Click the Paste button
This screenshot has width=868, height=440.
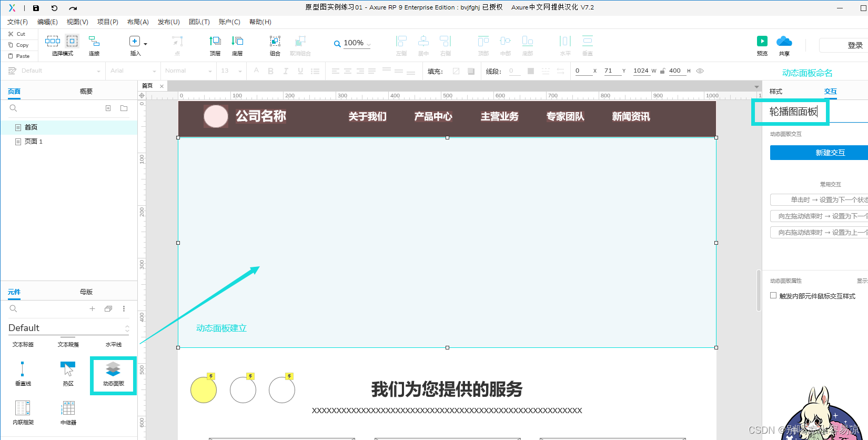(19, 56)
